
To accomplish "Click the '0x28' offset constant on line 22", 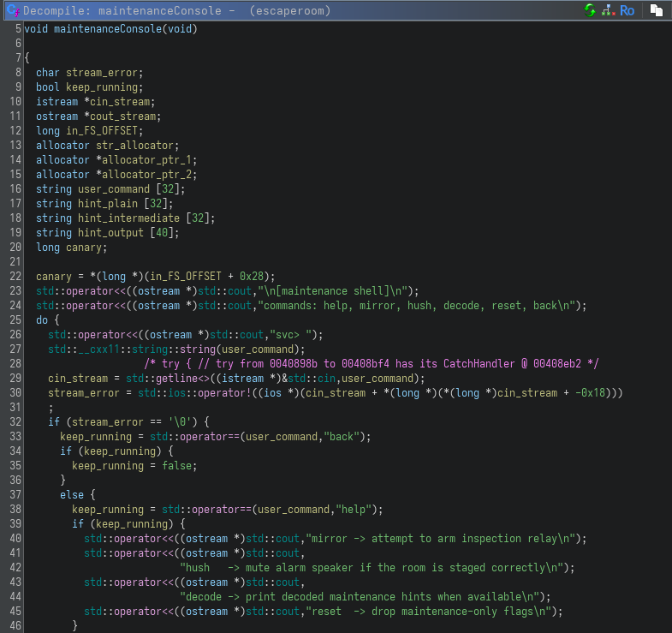I will (252, 276).
